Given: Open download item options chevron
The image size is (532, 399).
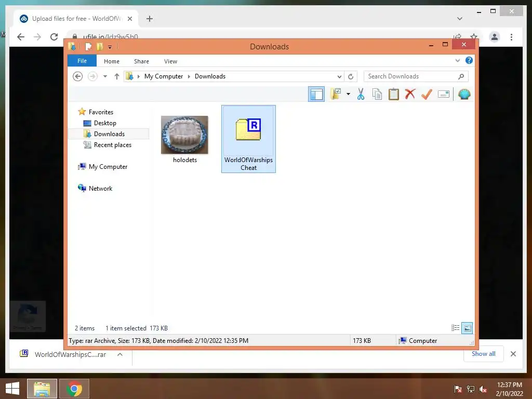Looking at the screenshot, I should [x=120, y=354].
